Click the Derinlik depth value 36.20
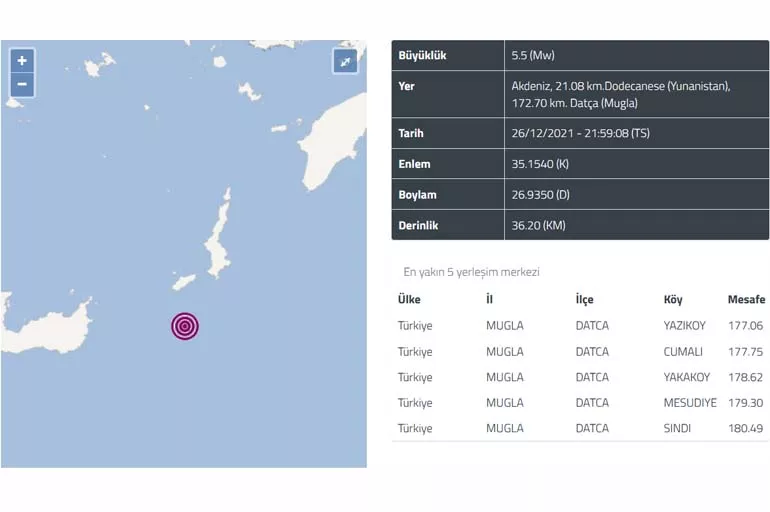Image resolution: width=770 pixels, height=512 pixels. coord(538,225)
